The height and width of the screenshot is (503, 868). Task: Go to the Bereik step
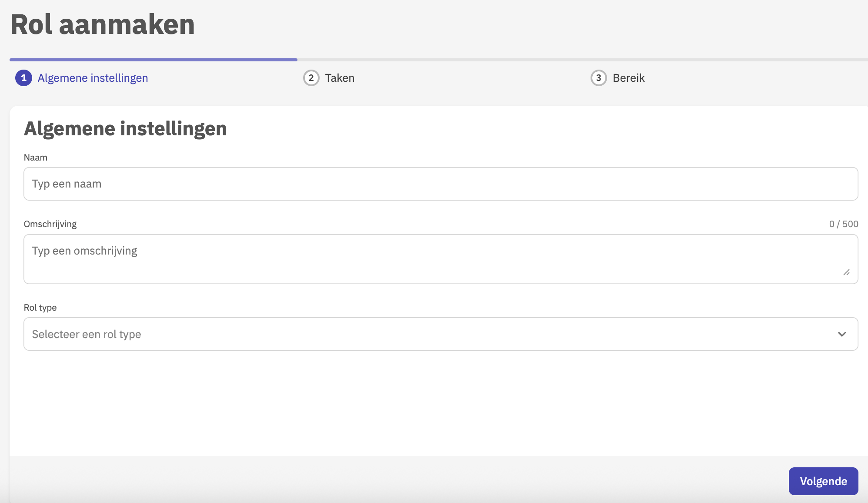(628, 78)
